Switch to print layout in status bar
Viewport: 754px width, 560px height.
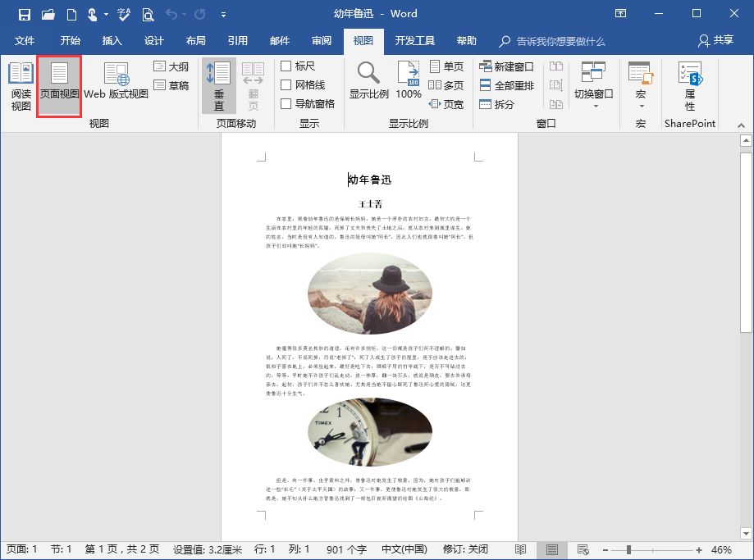(551, 549)
